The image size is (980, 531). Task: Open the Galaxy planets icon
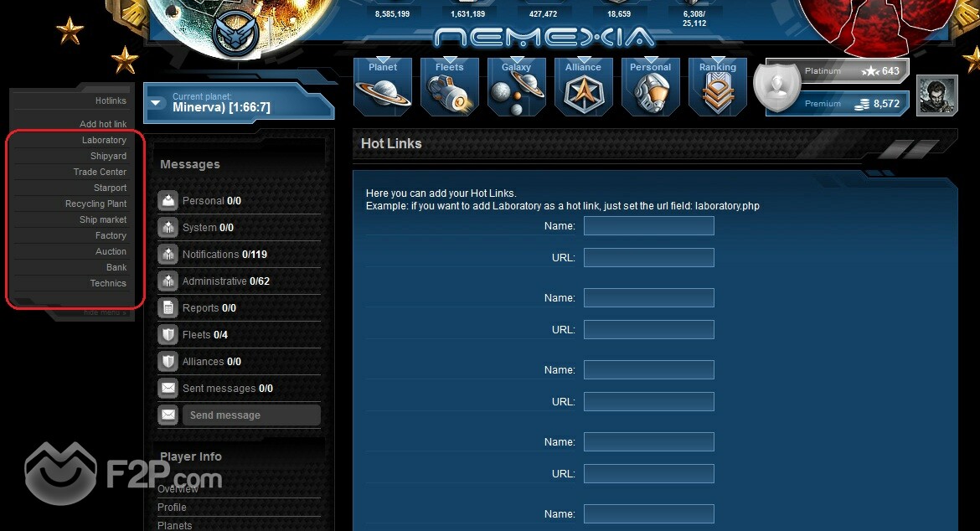516,87
